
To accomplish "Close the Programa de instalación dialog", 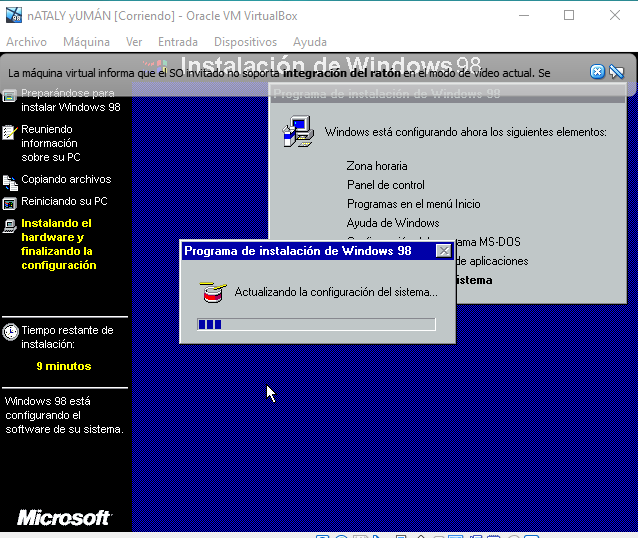I will 443,252.
